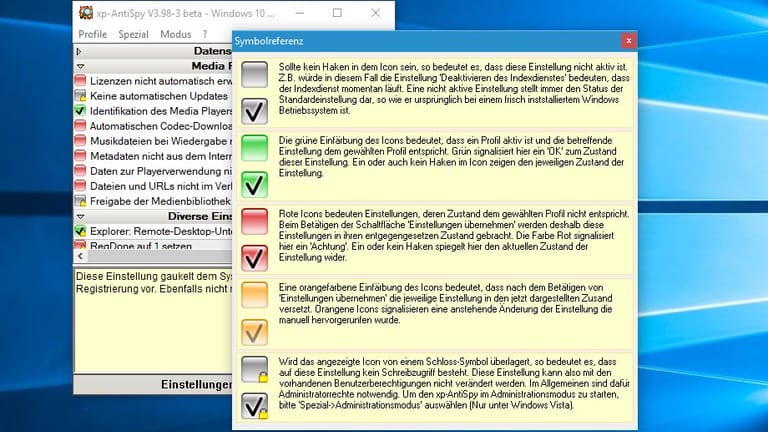Click the Einstellungen übernehmen button at bottom
This screenshot has height=432, width=768.
[153, 384]
